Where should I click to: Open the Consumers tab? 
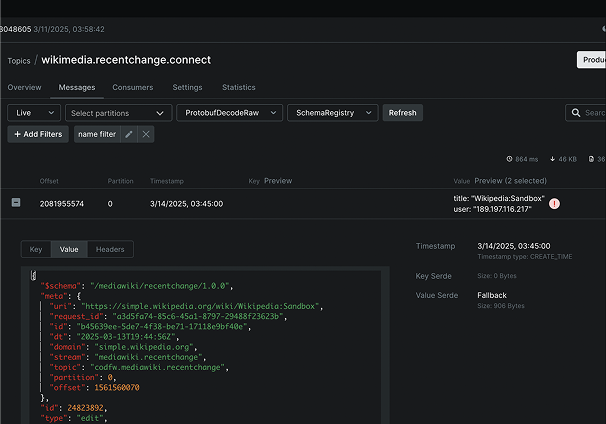(133, 88)
